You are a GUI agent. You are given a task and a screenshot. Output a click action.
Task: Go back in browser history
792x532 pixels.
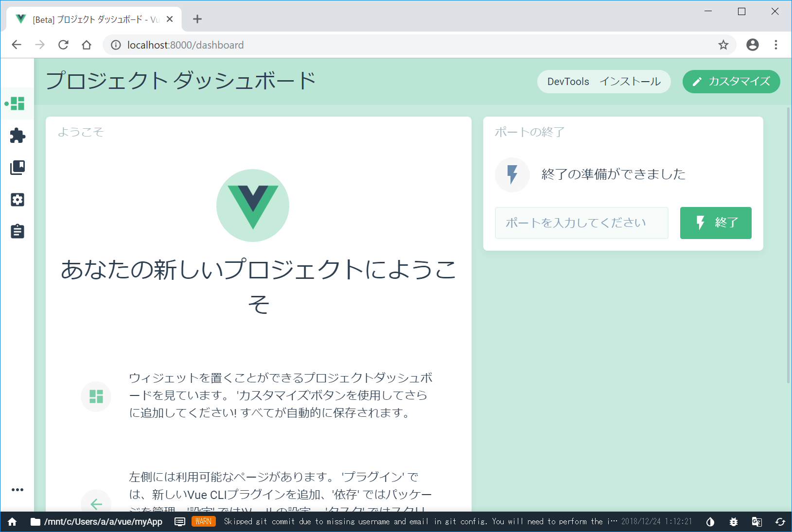tap(17, 45)
